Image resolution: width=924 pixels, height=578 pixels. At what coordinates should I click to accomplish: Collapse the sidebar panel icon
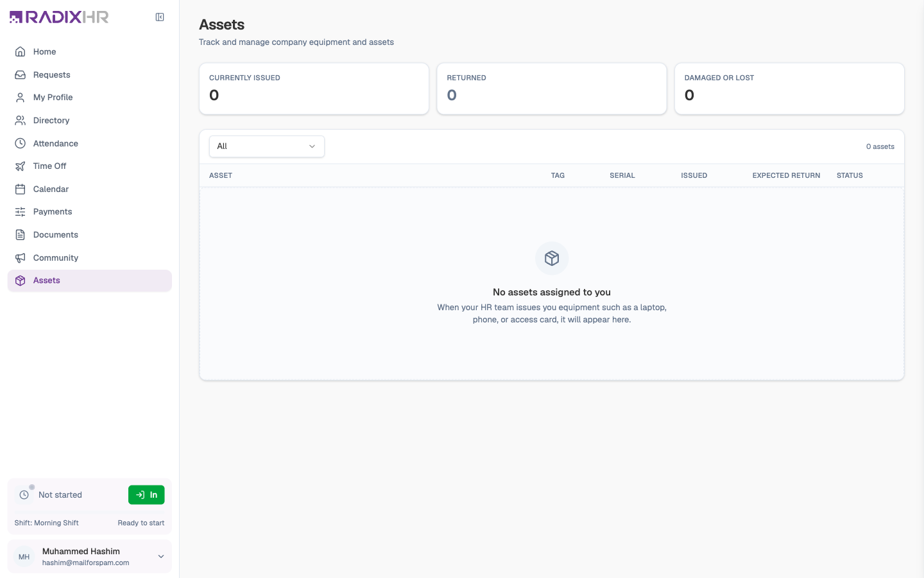pyautogui.click(x=160, y=17)
